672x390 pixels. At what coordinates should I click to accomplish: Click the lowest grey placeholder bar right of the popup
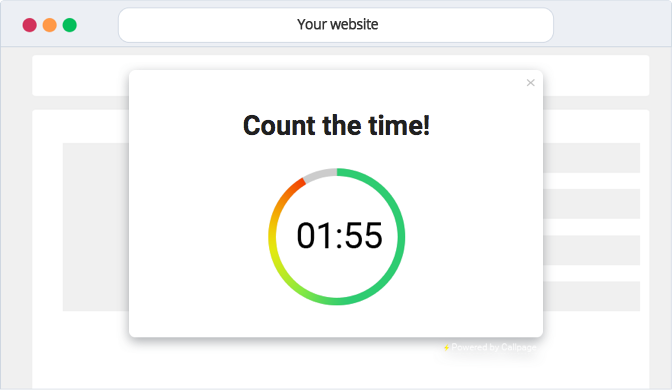[x=591, y=296]
